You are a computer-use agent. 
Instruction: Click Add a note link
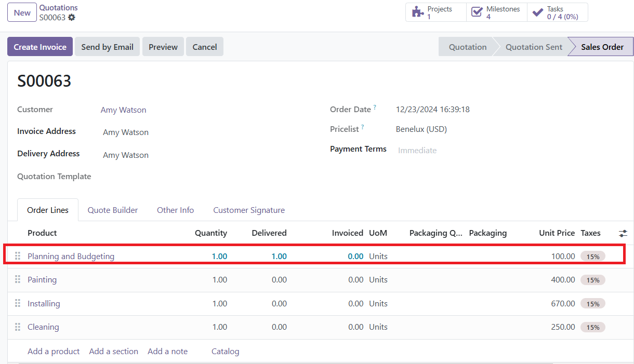click(168, 352)
